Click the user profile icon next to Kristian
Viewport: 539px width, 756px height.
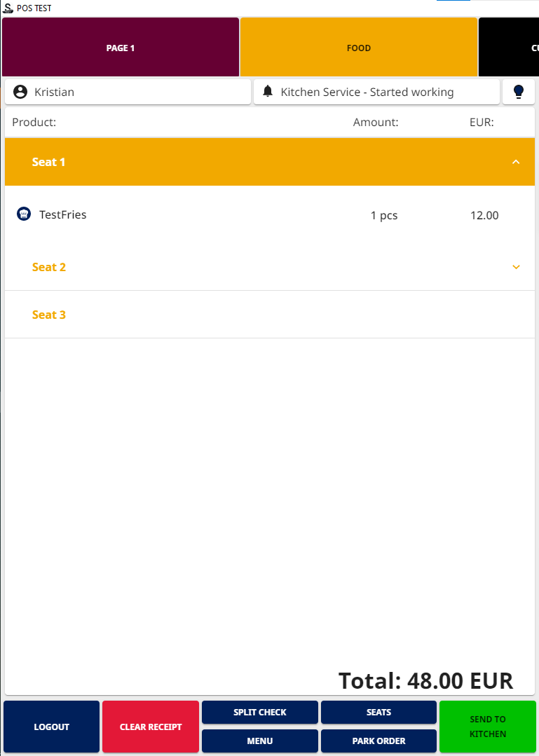point(20,92)
